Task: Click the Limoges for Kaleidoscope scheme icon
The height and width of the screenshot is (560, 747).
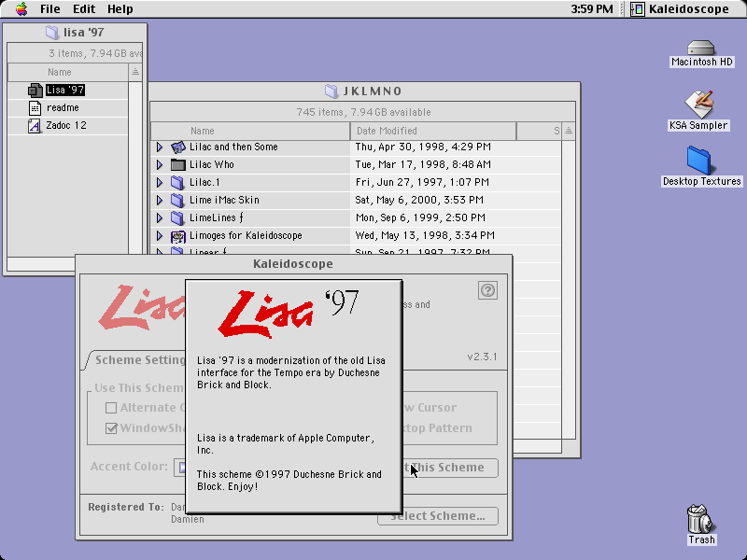Action: click(x=177, y=236)
